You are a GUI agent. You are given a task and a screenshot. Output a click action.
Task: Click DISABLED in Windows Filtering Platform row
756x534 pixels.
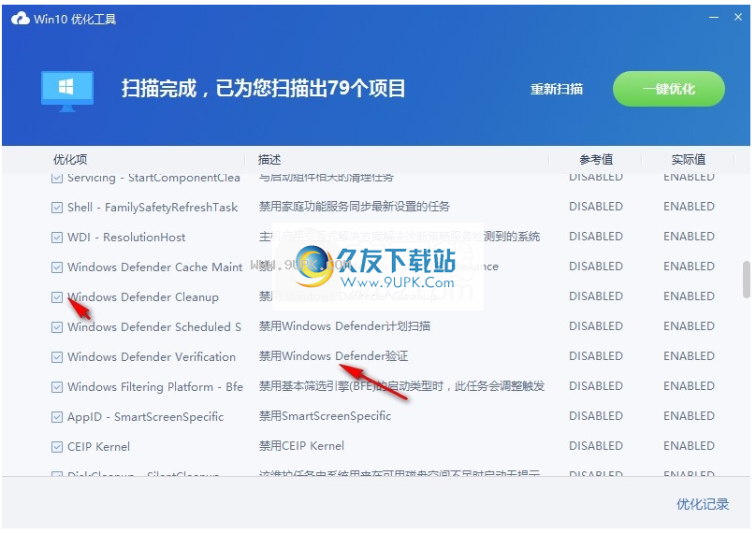596,386
